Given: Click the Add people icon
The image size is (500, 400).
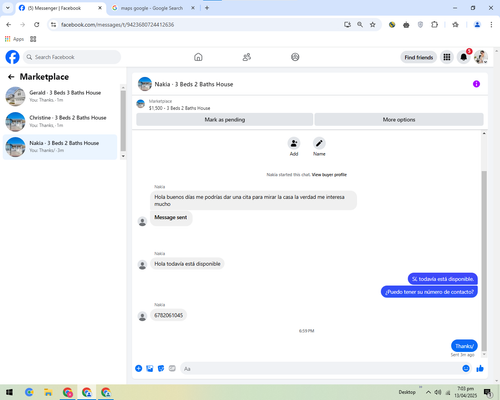Looking at the screenshot, I should click(294, 143).
